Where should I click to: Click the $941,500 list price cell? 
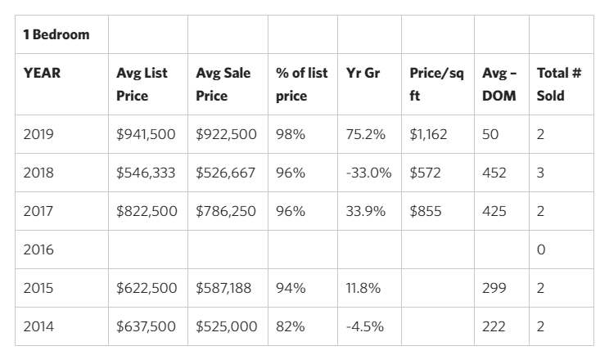(146, 134)
